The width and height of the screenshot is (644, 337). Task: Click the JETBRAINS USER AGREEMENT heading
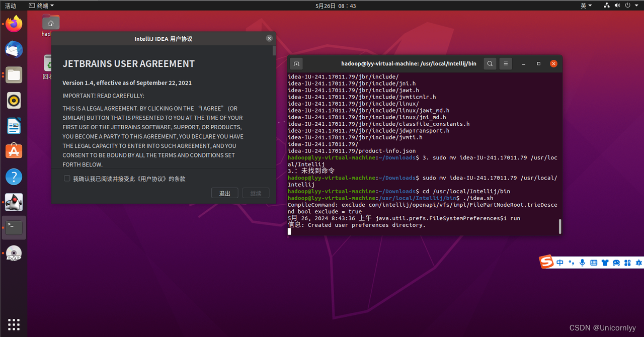[128, 64]
